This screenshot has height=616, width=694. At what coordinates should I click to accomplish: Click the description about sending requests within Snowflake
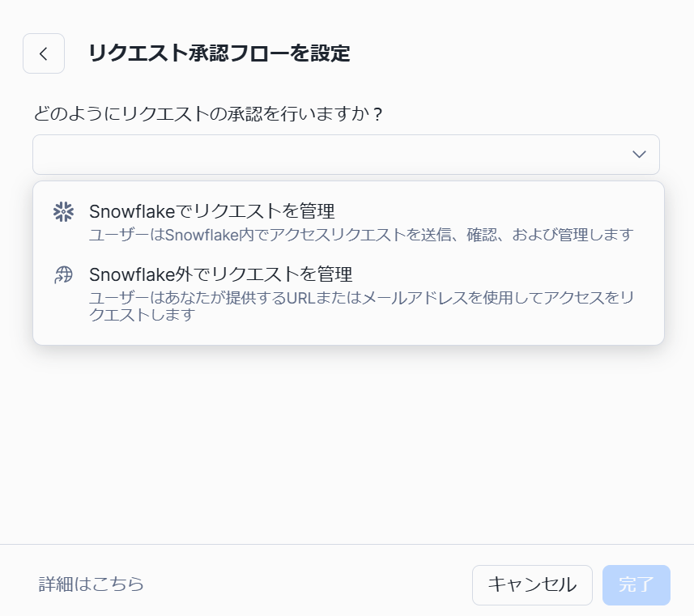pos(360,235)
